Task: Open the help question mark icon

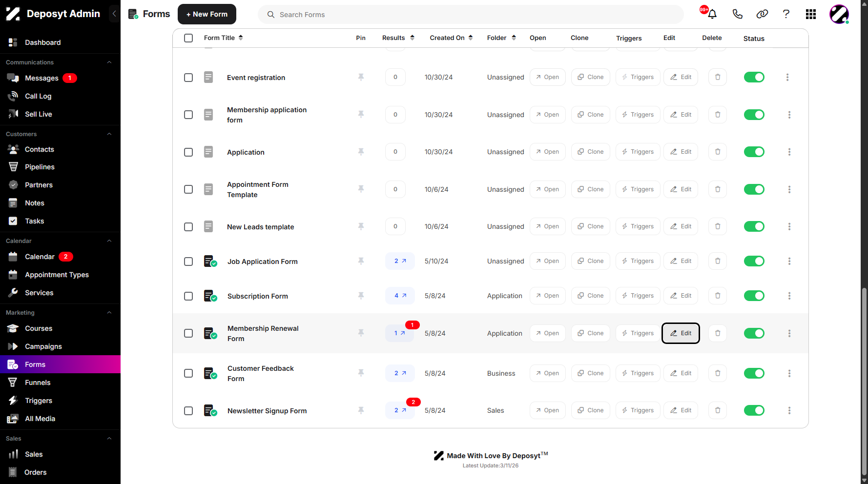Action: pyautogui.click(x=786, y=14)
